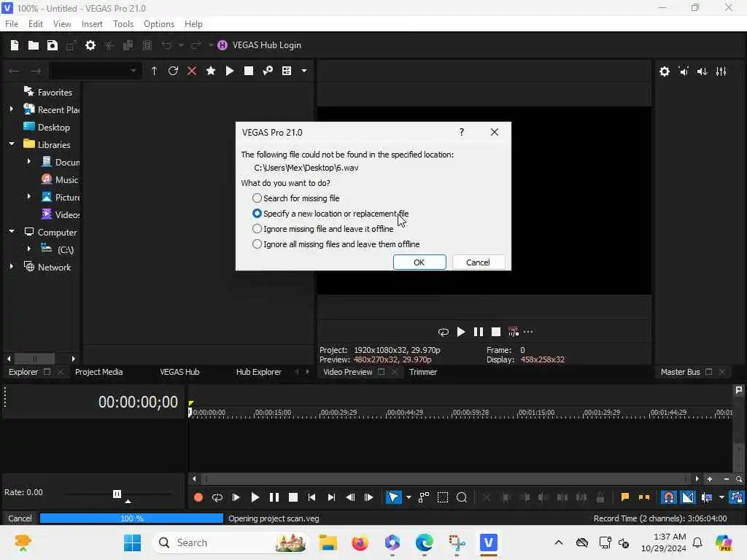Expand the Recent Places tree node
The height and width of the screenshot is (560, 747).
(x=12, y=109)
